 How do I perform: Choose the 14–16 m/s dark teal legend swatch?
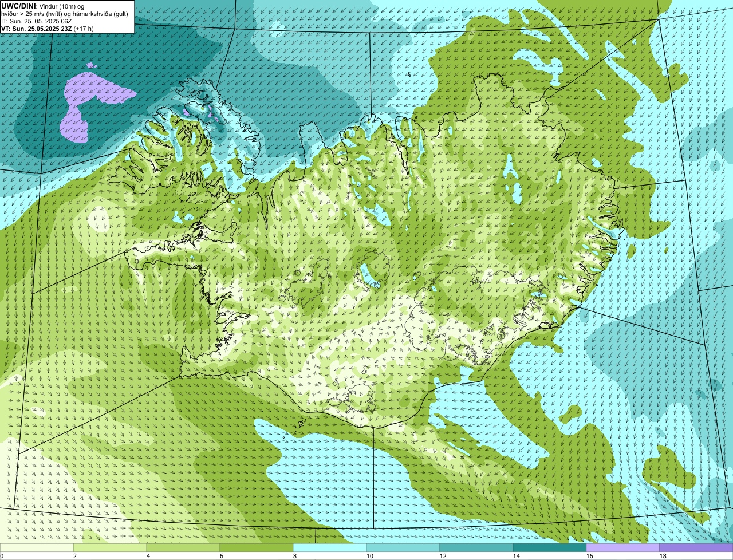click(550, 547)
